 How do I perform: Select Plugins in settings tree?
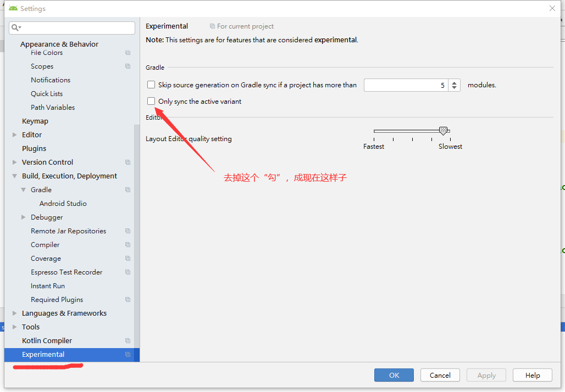pos(34,148)
